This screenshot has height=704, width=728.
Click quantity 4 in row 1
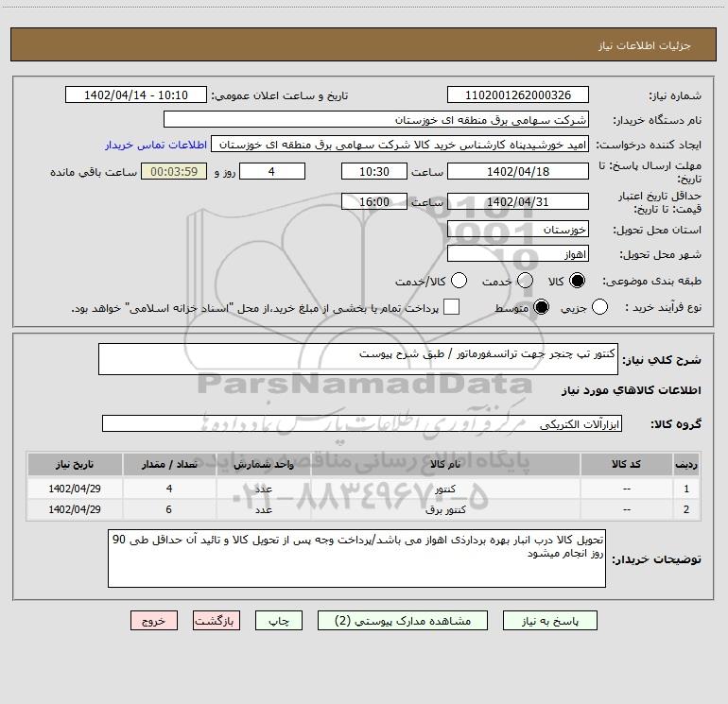click(169, 489)
